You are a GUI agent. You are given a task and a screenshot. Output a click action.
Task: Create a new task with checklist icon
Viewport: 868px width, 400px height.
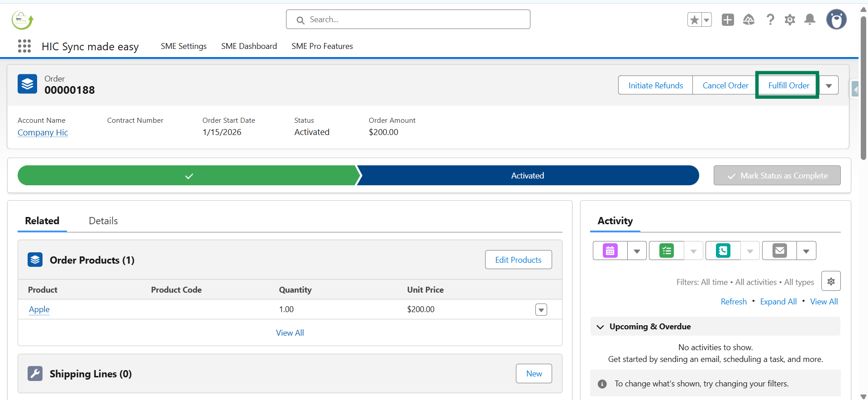667,251
